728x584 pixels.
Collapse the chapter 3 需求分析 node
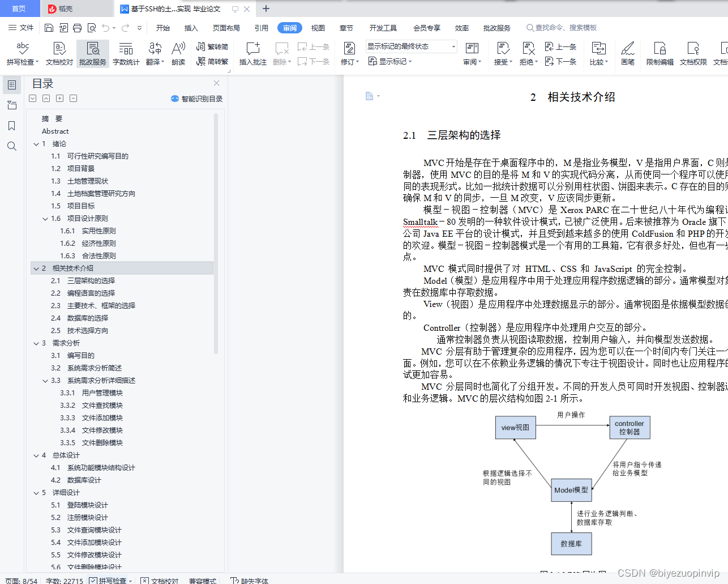36,343
